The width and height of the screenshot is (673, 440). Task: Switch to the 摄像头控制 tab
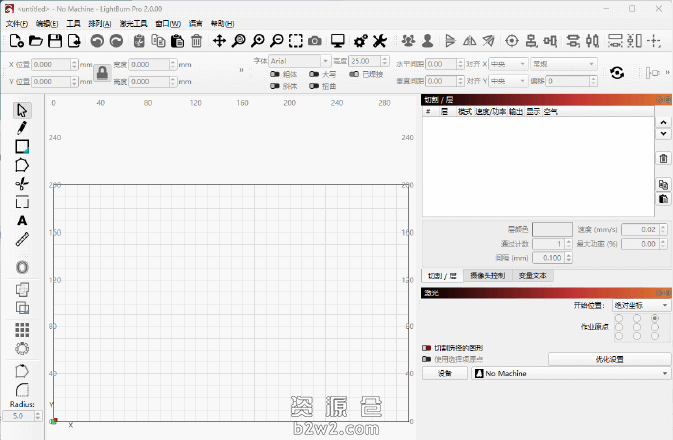tap(488, 275)
